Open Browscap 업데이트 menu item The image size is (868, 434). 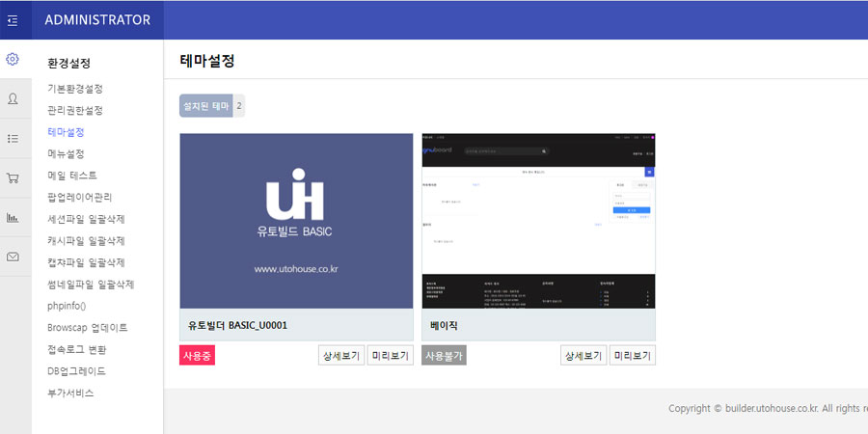pos(88,327)
